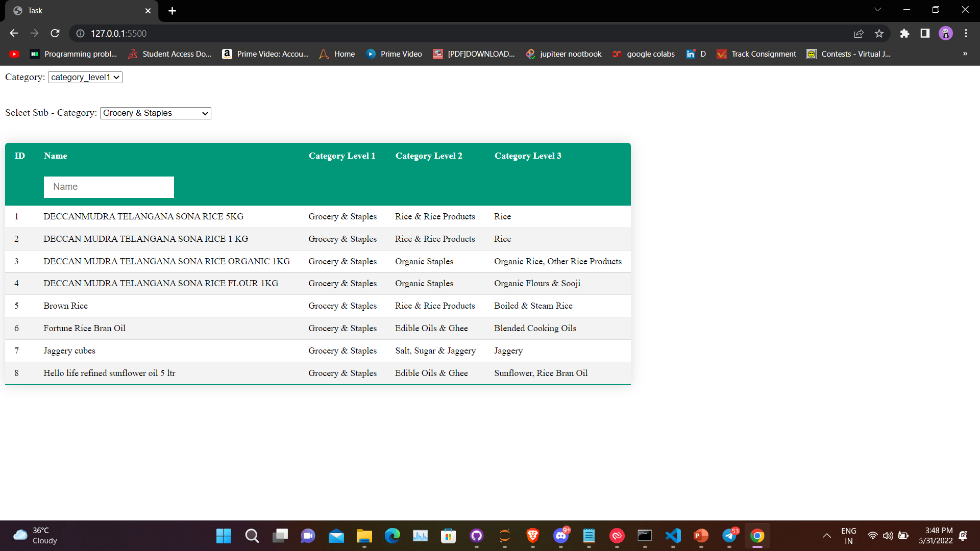Click the browser profile avatar circle
The image size is (980, 551).
point(946,33)
